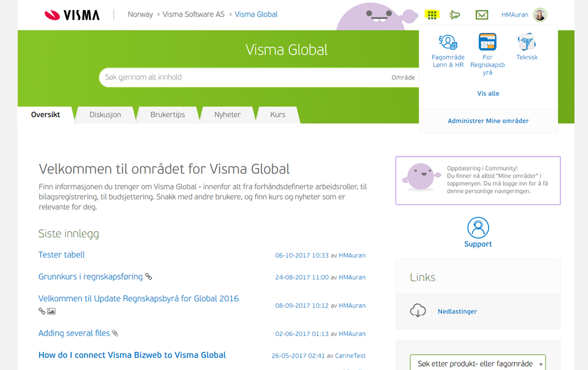The width and height of the screenshot is (588, 370).
Task: Click the 02-06-2017 01:13 post date
Action: [302, 334]
